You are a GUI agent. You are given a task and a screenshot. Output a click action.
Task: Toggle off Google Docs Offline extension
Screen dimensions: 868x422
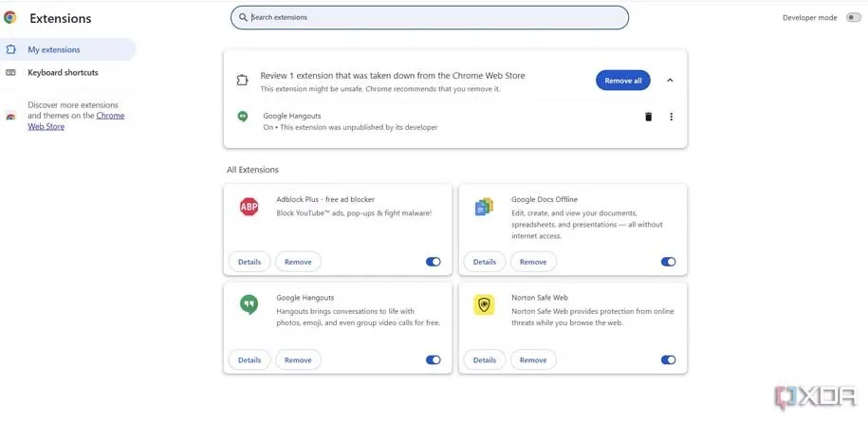pyautogui.click(x=669, y=262)
